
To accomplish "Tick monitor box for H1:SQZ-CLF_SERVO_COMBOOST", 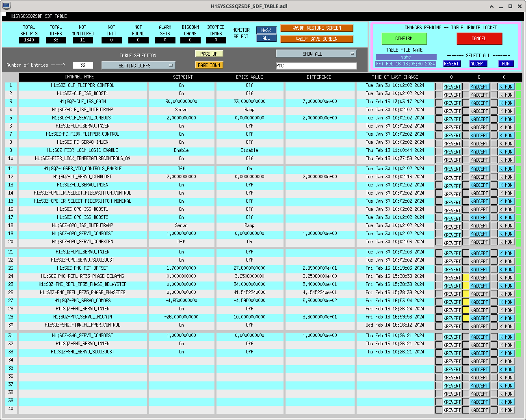I will 494,119.
